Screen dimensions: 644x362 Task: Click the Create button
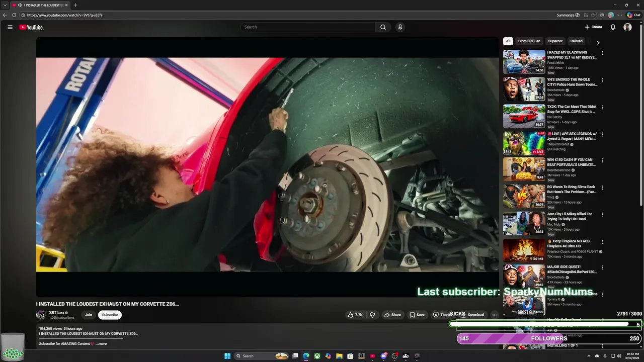(x=593, y=27)
